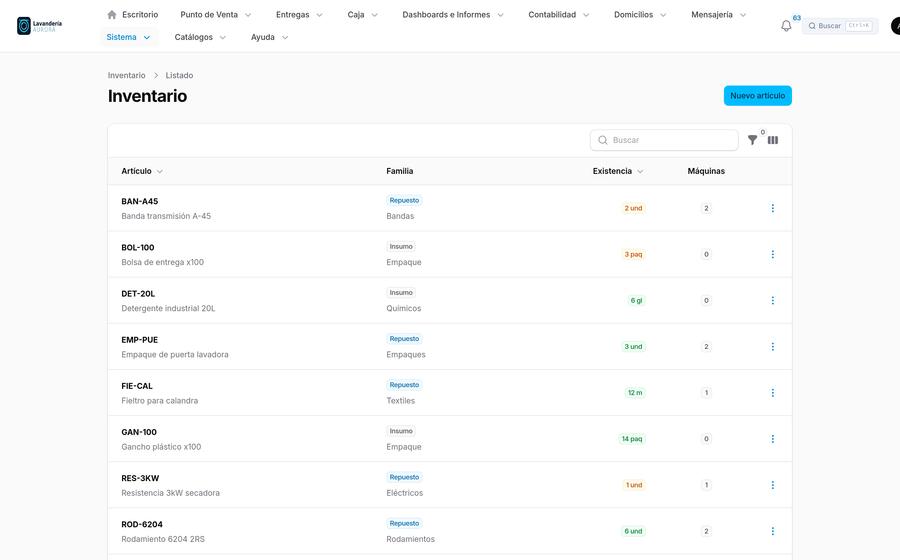Open row actions for RES-3KW
900x560 pixels.
[773, 485]
